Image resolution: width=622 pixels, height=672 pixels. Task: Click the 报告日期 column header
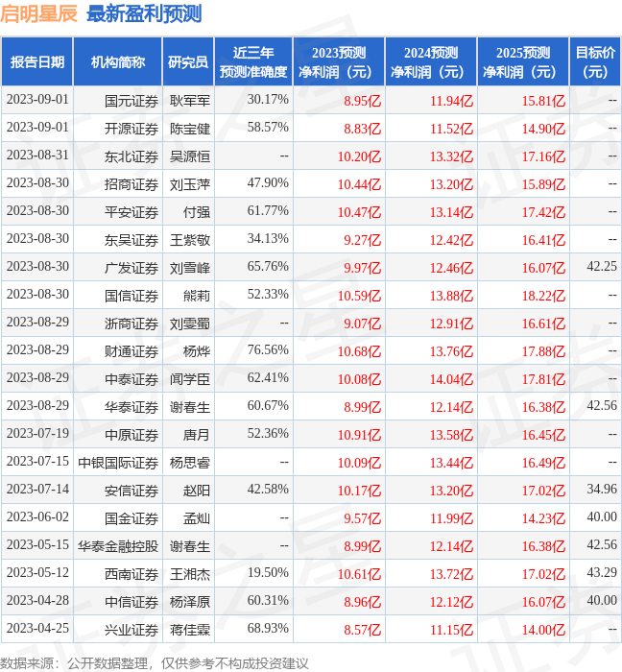tap(37, 61)
